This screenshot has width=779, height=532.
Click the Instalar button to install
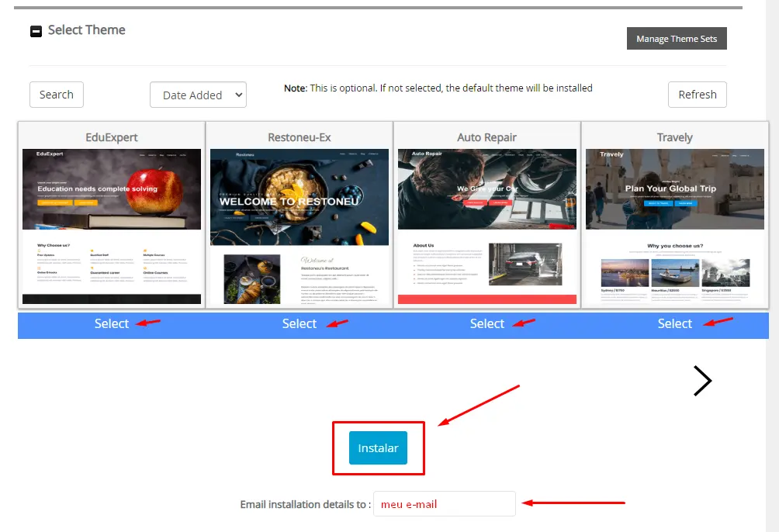(378, 447)
